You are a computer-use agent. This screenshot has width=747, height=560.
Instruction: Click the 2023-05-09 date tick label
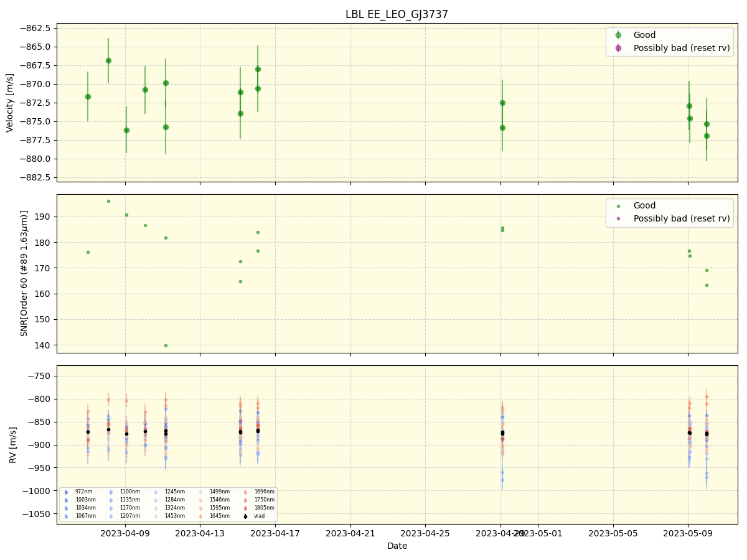[x=688, y=533]
